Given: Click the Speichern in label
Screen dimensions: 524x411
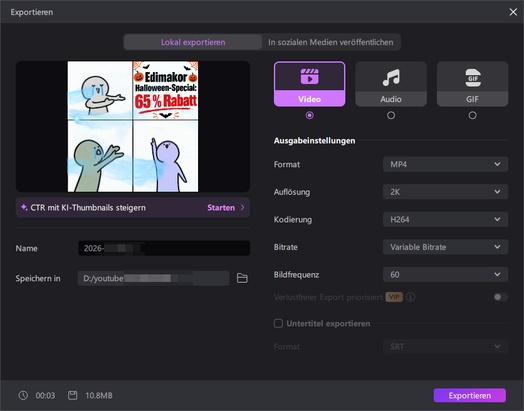Looking at the screenshot, I should click(x=38, y=278).
